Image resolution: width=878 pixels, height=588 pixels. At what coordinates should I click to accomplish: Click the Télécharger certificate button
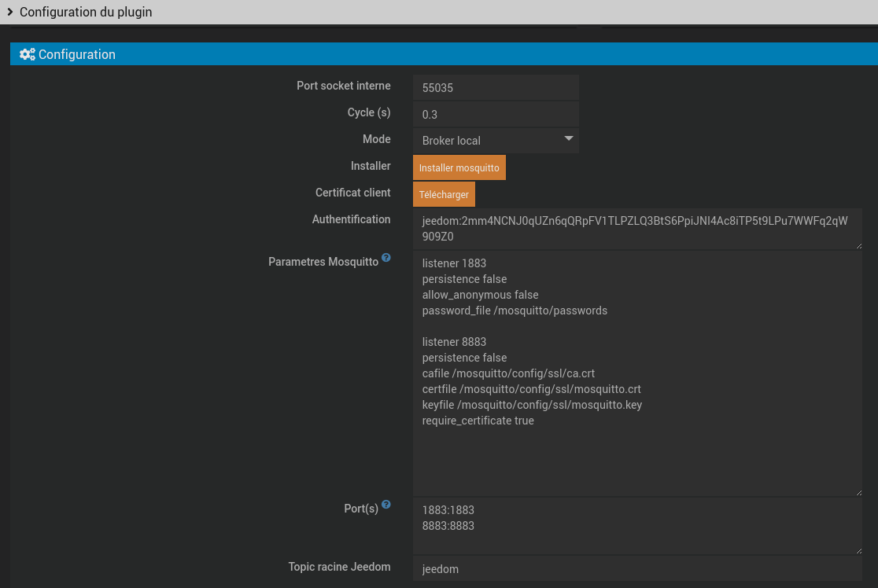coord(444,194)
